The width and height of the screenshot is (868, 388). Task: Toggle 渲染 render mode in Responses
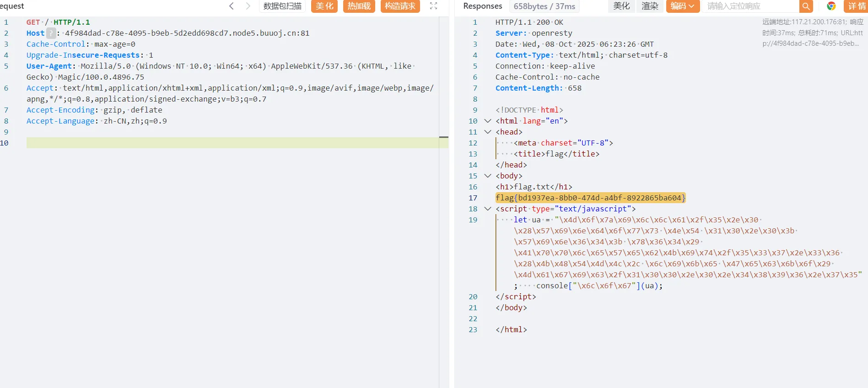(650, 6)
